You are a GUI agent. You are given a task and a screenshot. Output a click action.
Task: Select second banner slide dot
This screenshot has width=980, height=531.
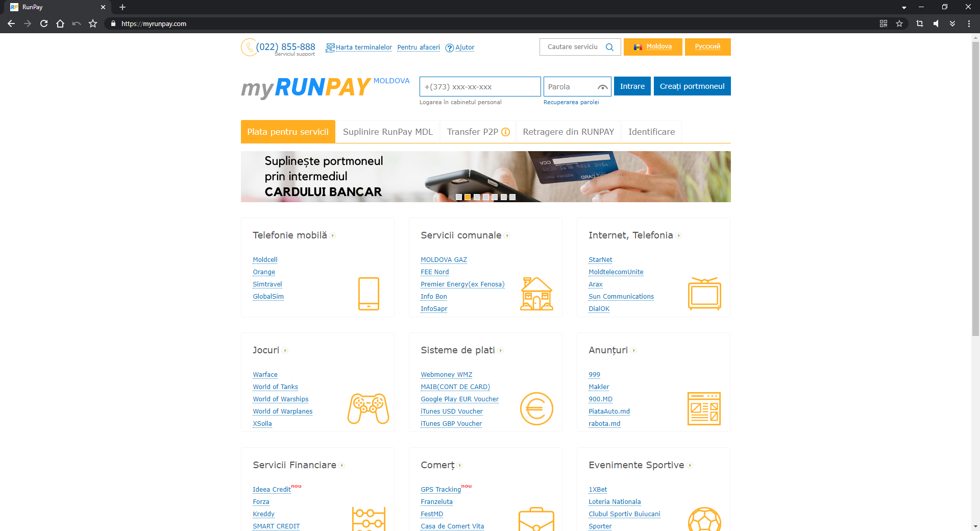(x=468, y=197)
